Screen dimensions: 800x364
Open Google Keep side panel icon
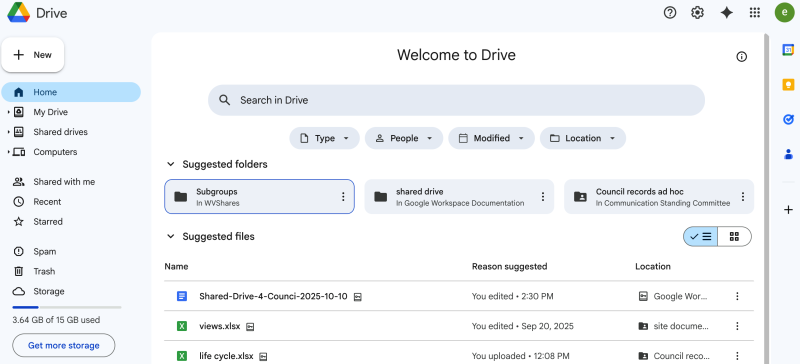tap(788, 84)
